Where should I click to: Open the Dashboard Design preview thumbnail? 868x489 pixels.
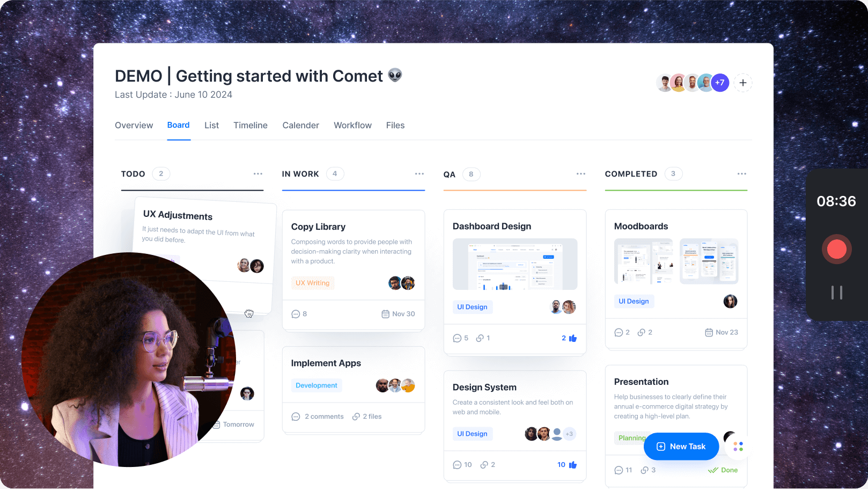click(x=515, y=264)
